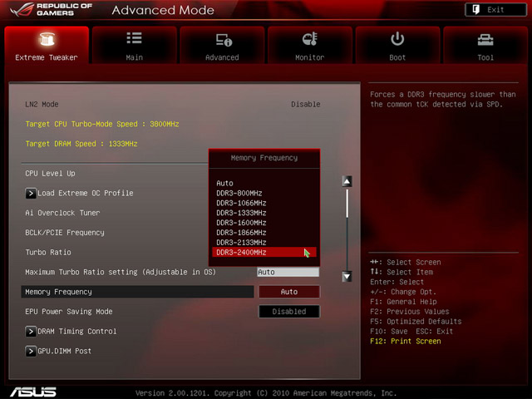Click the Exit door icon

476,9
